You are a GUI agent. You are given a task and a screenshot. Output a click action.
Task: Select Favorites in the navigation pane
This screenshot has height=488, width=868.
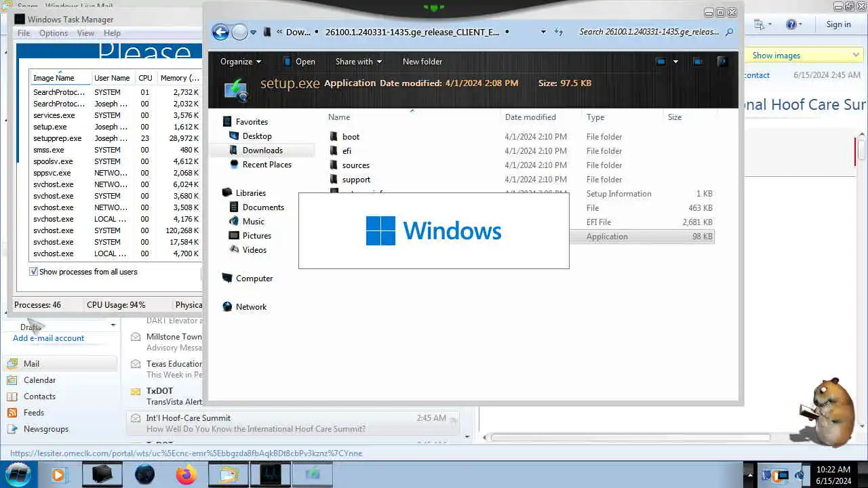252,122
